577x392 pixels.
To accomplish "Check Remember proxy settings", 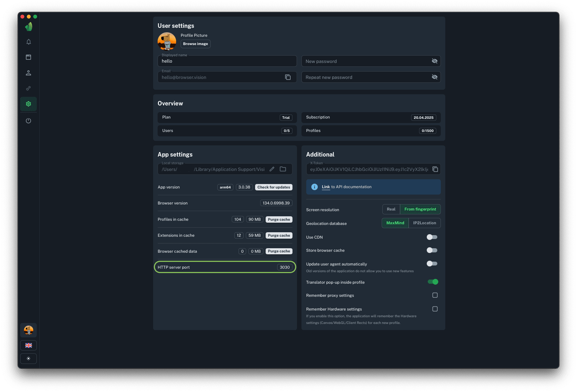I will tap(435, 295).
